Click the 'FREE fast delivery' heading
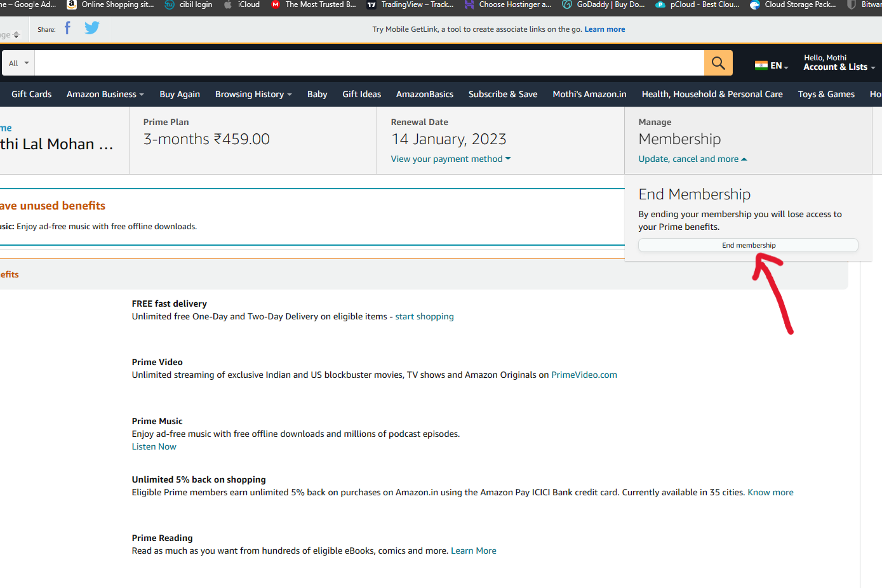 170,304
